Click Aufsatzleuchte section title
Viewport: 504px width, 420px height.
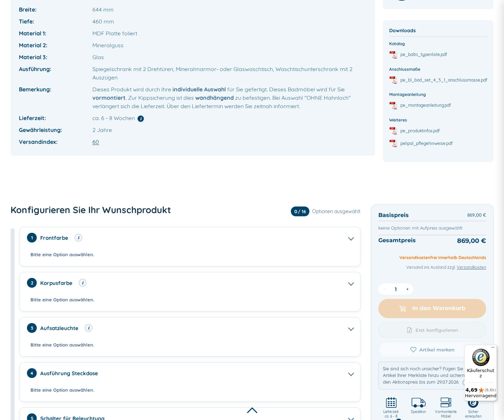pyautogui.click(x=59, y=328)
